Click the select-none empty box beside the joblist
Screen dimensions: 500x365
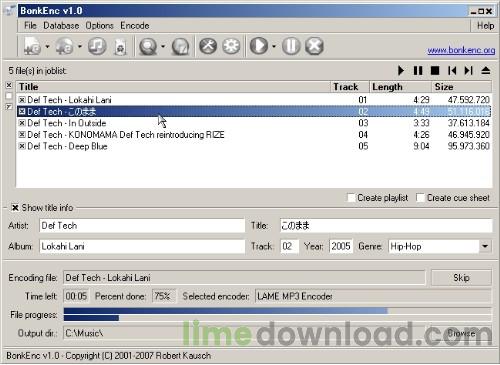click(9, 96)
